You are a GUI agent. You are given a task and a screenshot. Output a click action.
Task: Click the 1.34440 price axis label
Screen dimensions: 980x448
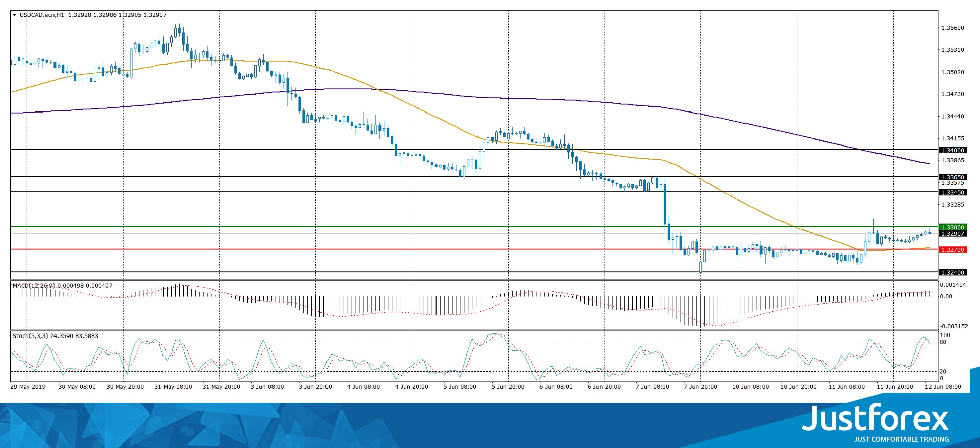click(x=953, y=117)
